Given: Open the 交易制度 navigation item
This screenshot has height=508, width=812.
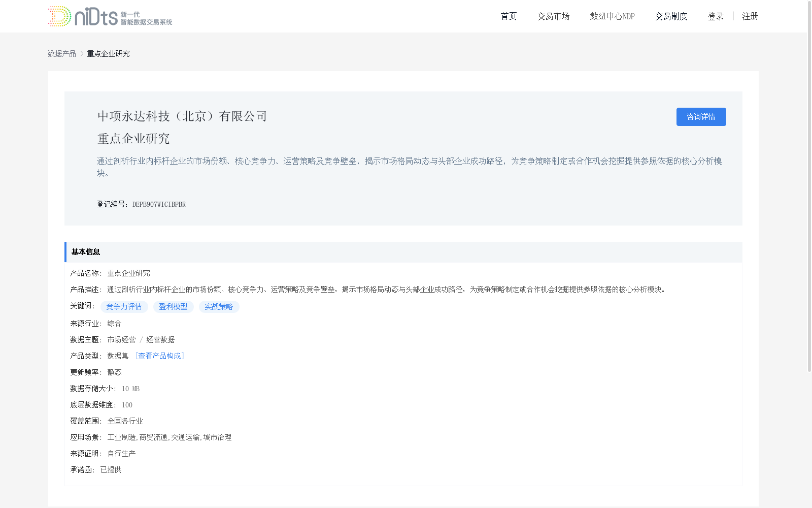Looking at the screenshot, I should 671,16.
